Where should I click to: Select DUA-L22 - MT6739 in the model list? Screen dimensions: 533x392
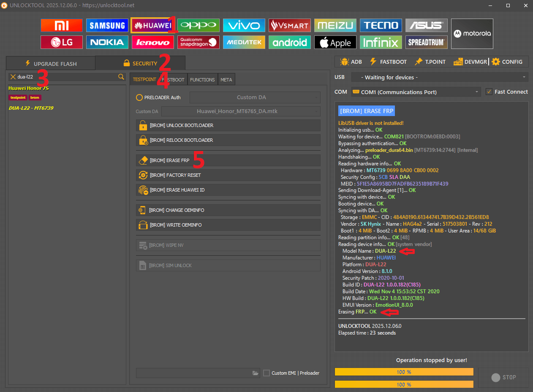pos(31,108)
